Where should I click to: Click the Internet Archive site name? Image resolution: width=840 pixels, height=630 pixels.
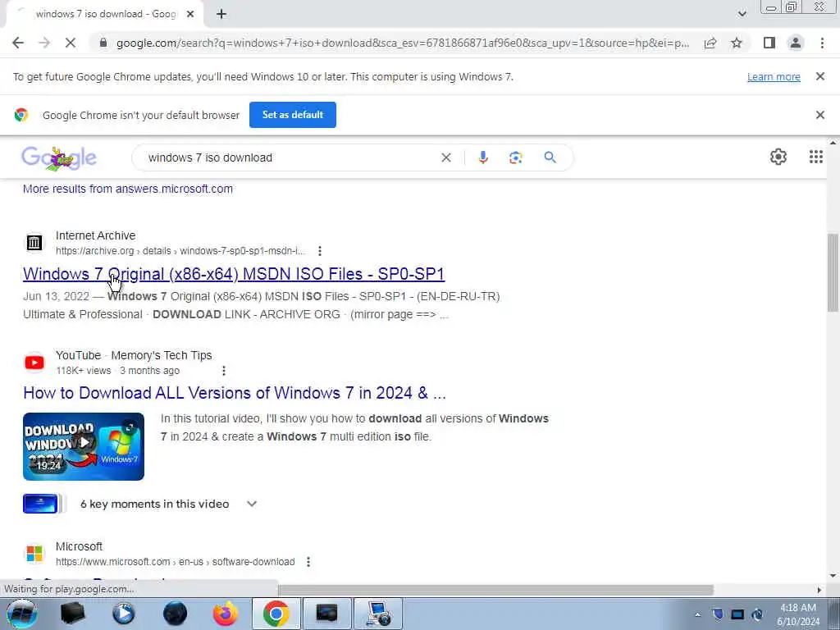pos(95,235)
